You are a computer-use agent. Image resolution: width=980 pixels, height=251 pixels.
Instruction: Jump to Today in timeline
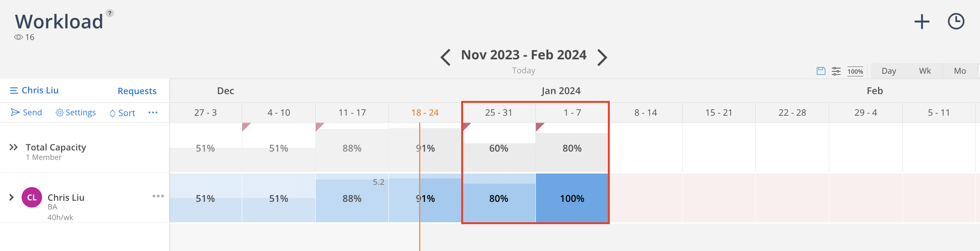[x=523, y=71]
